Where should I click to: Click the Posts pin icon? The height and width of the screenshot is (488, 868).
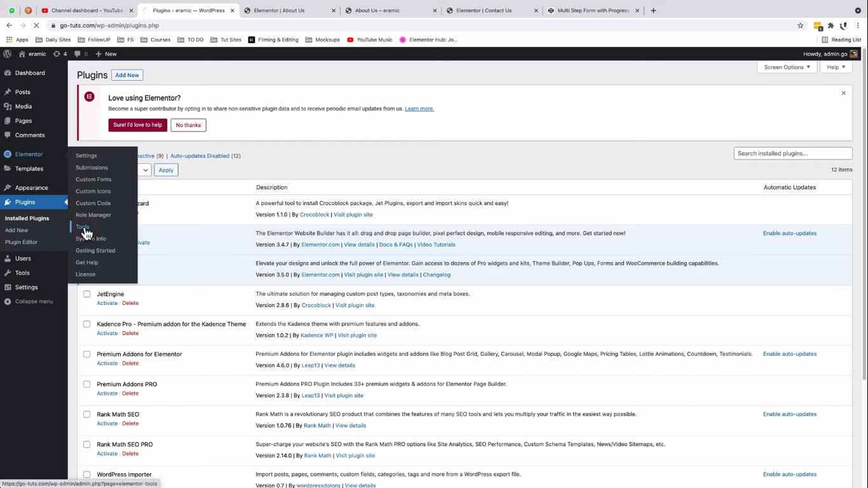tap(8, 92)
